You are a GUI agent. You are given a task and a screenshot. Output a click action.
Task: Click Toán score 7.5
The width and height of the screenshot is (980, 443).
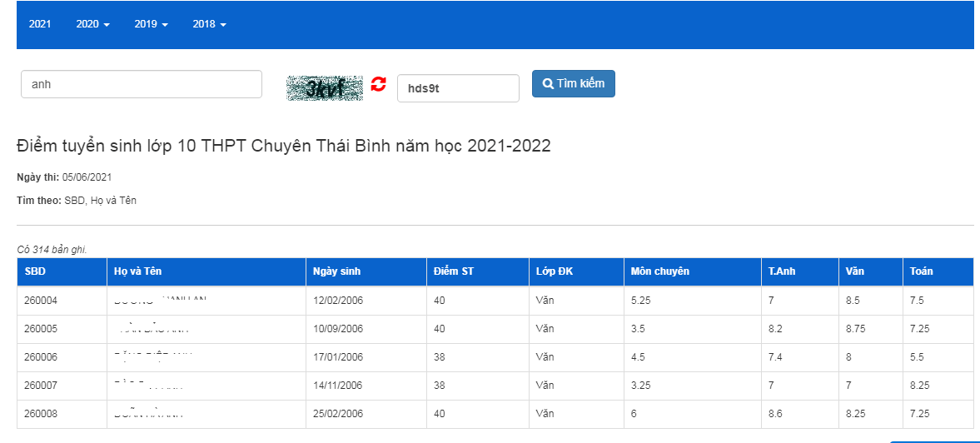[917, 301]
